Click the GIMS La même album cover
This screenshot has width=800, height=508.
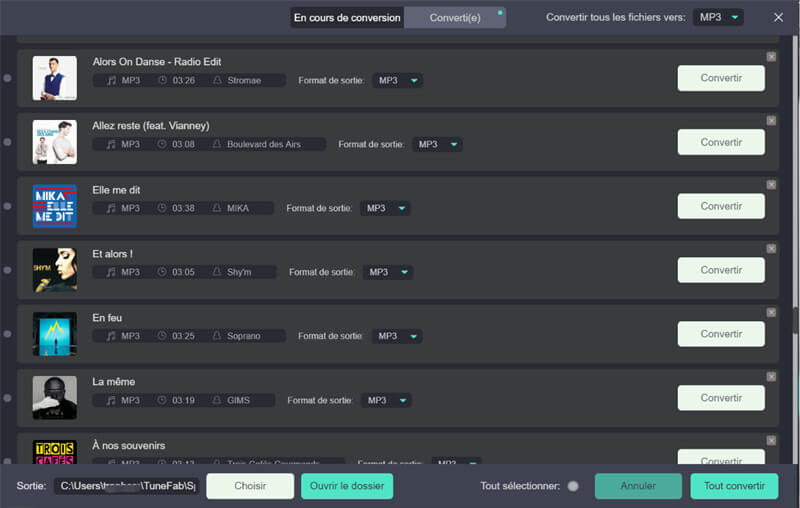[x=55, y=398]
